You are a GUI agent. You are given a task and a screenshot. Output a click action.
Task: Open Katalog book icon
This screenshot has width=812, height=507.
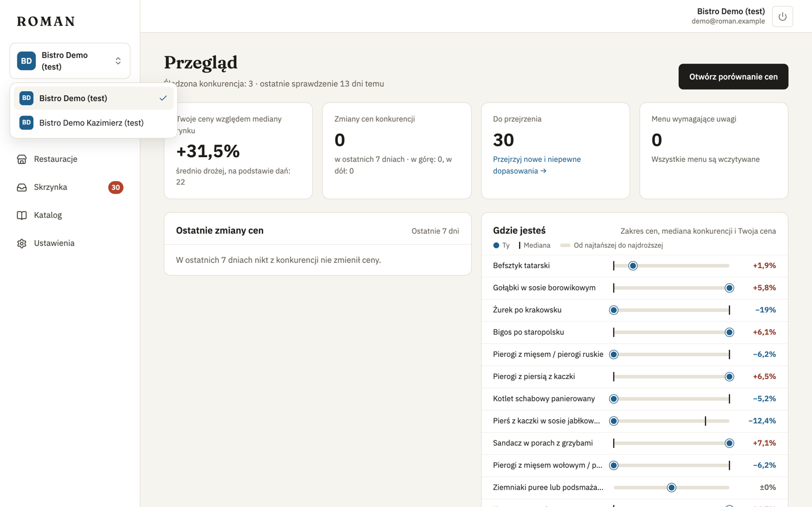(x=22, y=215)
